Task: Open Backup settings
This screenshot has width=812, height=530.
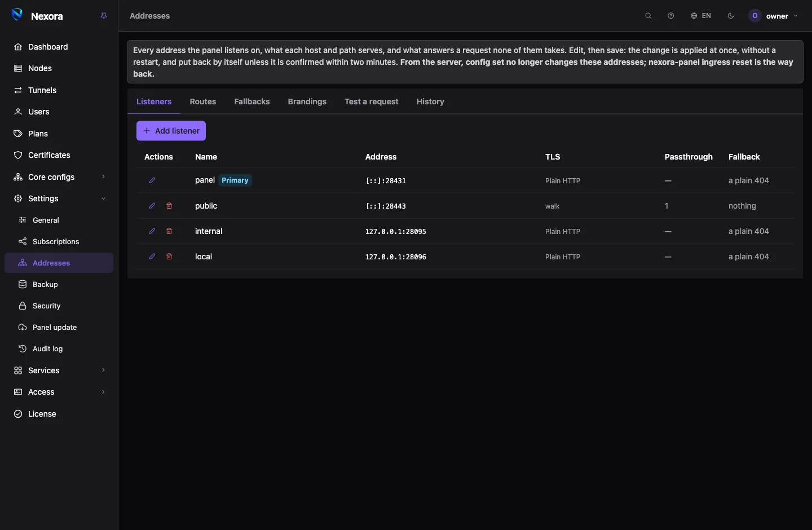Action: [x=59, y=284]
